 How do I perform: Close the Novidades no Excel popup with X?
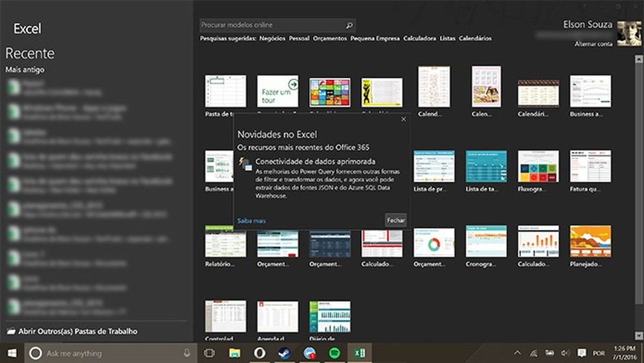(403, 119)
